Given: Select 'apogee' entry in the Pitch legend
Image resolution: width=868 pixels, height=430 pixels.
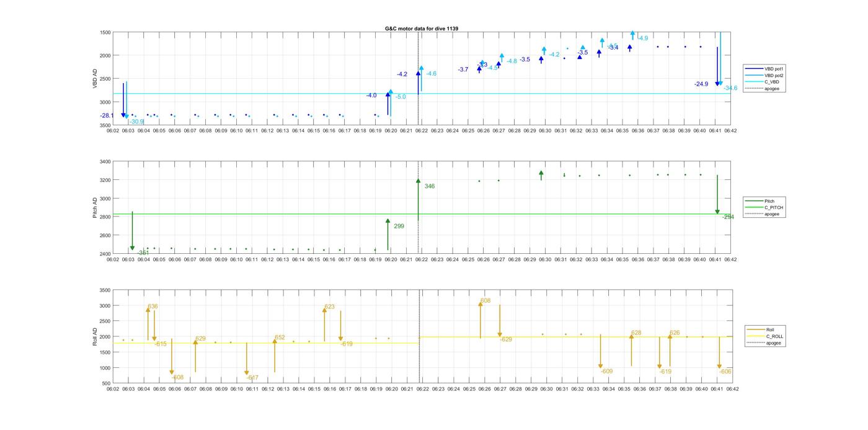Looking at the screenshot, I should tap(772, 214).
